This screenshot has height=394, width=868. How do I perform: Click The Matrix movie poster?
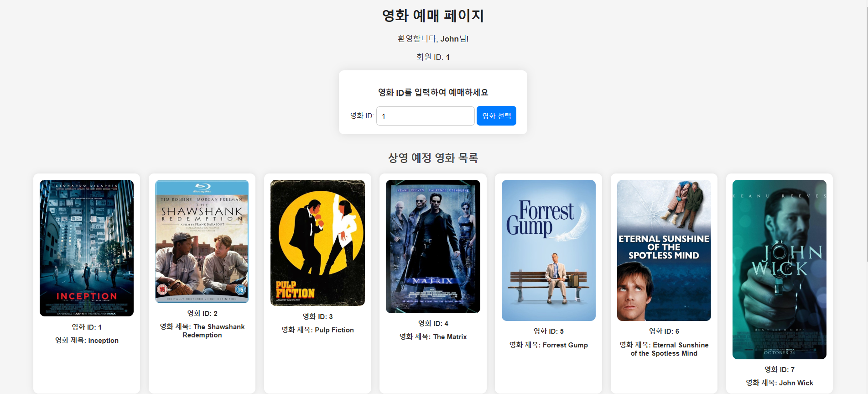click(433, 247)
